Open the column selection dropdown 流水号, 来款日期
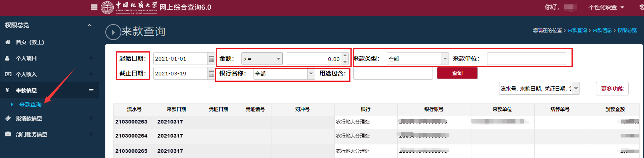The width and height of the screenshot is (644, 158). [539, 88]
